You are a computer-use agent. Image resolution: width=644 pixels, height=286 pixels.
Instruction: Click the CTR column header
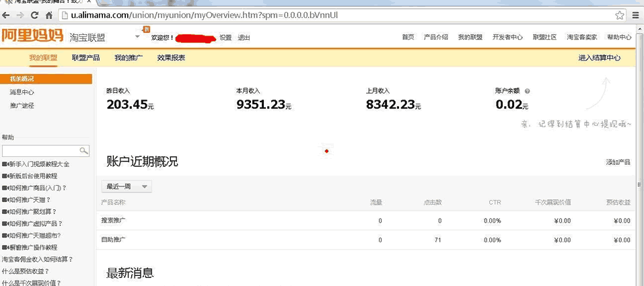click(x=495, y=203)
